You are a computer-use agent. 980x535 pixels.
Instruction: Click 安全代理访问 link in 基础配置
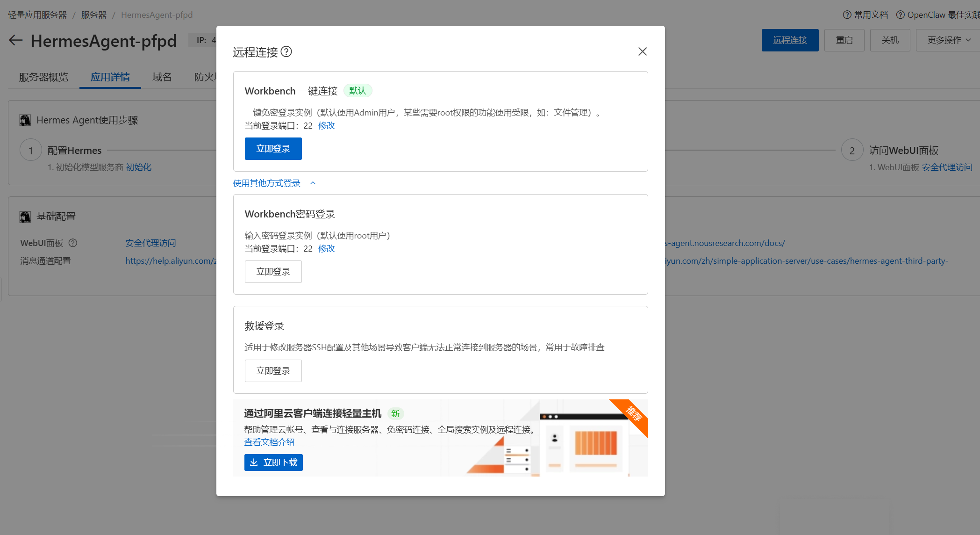point(150,243)
